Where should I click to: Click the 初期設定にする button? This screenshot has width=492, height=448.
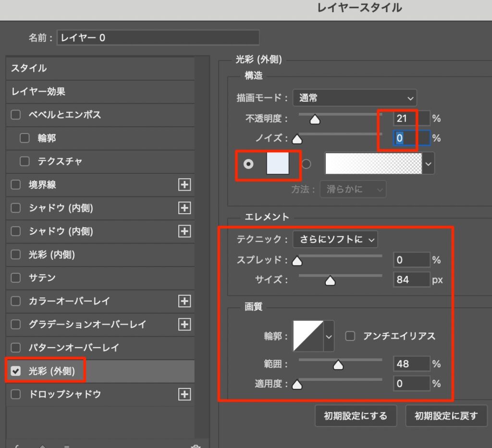pyautogui.click(x=356, y=416)
